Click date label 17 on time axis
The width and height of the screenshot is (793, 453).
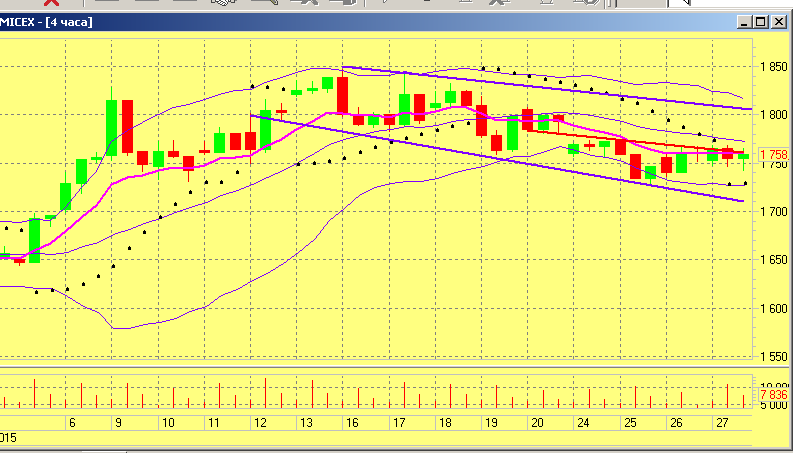point(399,423)
